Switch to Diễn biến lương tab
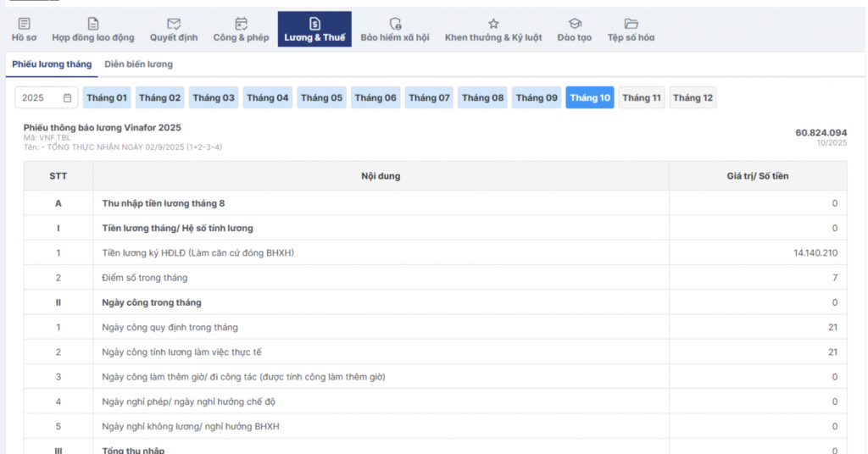The width and height of the screenshot is (868, 454). 138,64
